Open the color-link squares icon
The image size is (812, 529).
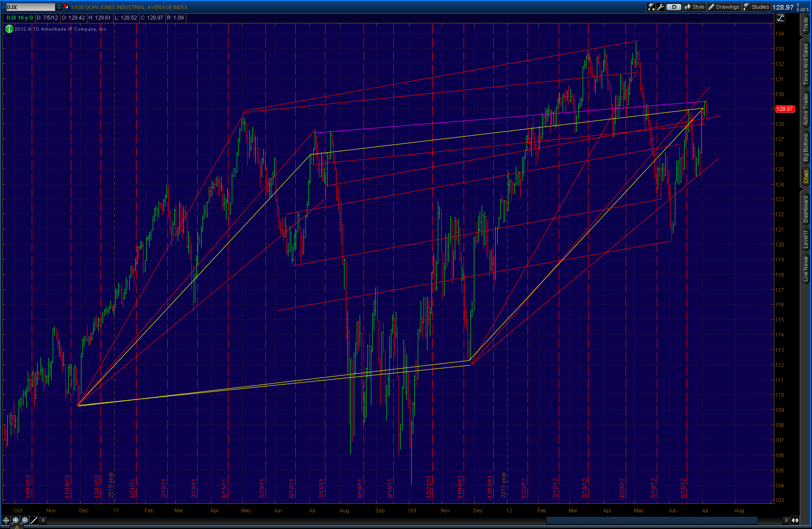[66, 7]
